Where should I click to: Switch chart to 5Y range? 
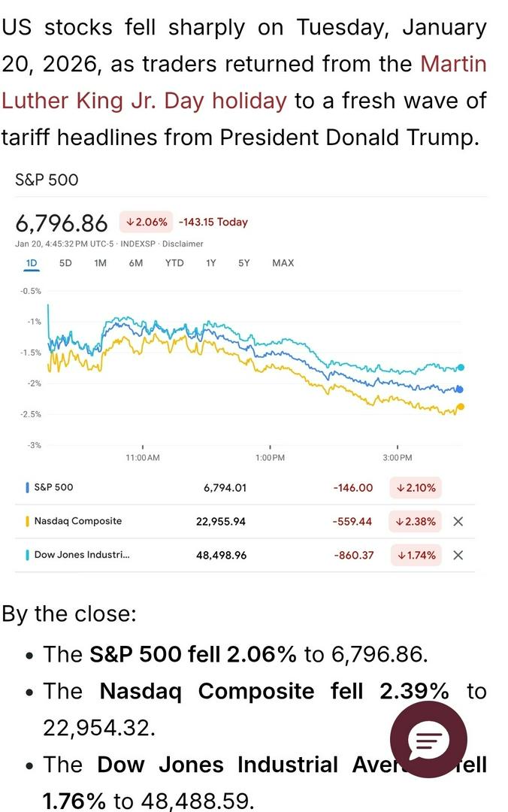coord(244,263)
